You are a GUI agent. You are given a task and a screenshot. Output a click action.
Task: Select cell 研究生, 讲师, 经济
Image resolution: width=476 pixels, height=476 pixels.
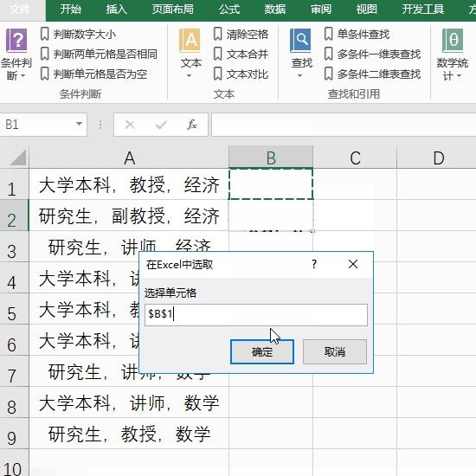coord(129,247)
